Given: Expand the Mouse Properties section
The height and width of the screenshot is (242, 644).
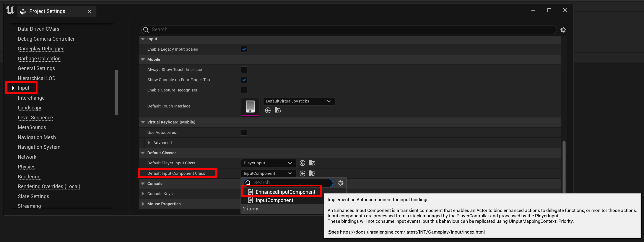Looking at the screenshot, I should pos(143,204).
